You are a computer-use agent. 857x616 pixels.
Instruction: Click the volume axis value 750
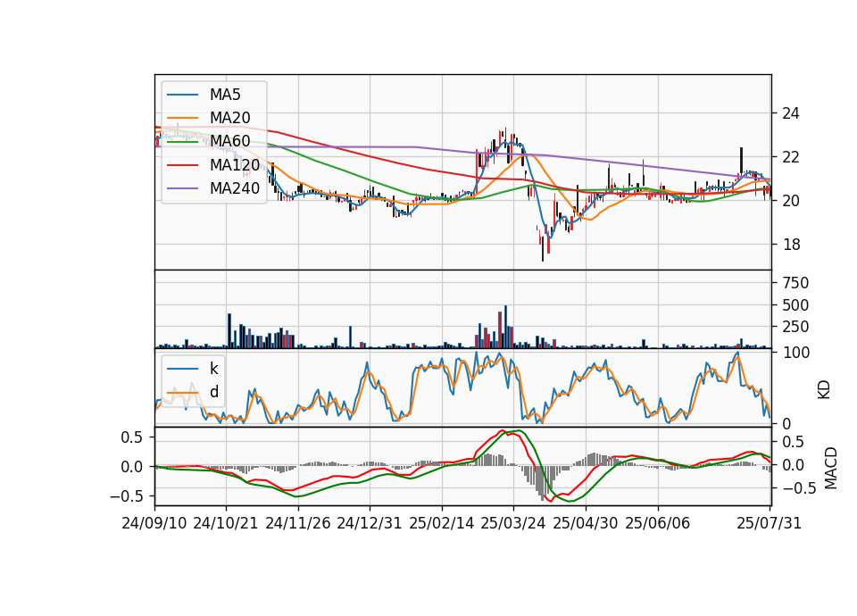pos(795,283)
